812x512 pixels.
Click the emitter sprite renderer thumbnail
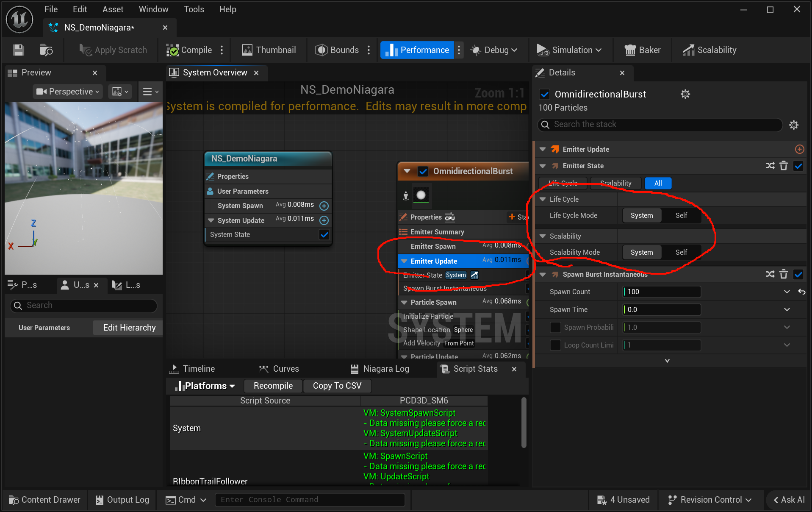(x=421, y=195)
